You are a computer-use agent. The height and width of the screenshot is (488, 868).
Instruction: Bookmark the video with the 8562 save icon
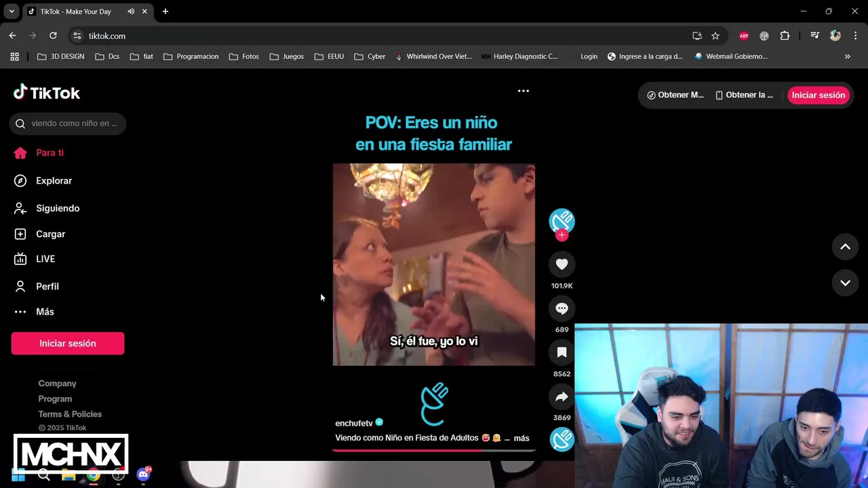pos(561,352)
